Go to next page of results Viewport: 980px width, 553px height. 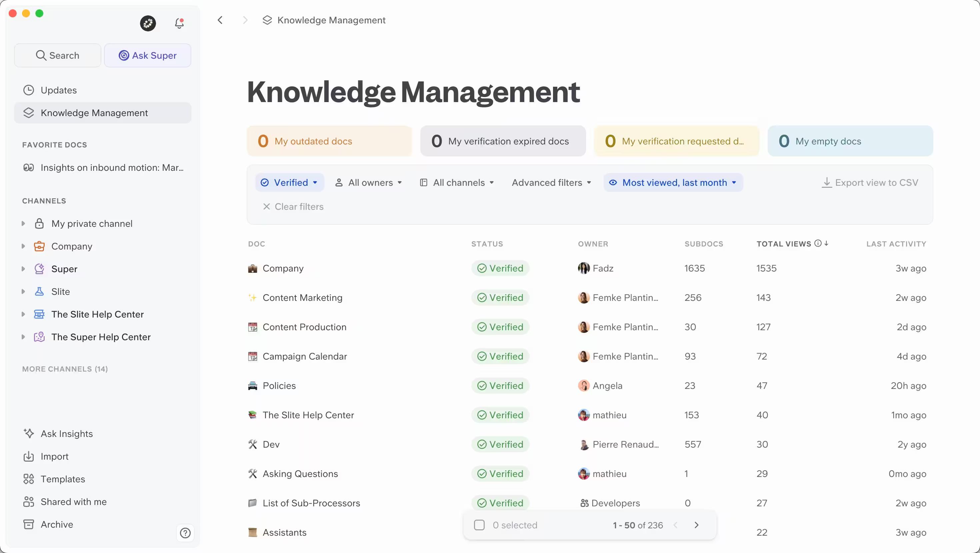coord(697,525)
